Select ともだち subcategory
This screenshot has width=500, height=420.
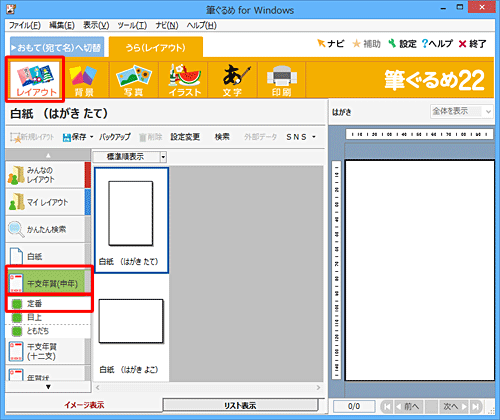[x=49, y=331]
